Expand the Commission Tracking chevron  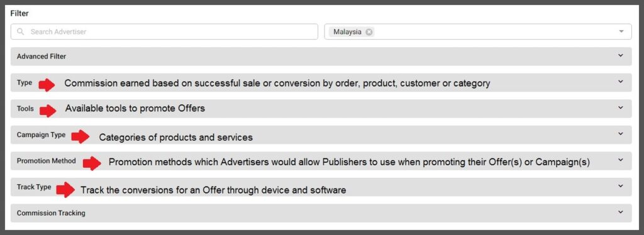(621, 212)
